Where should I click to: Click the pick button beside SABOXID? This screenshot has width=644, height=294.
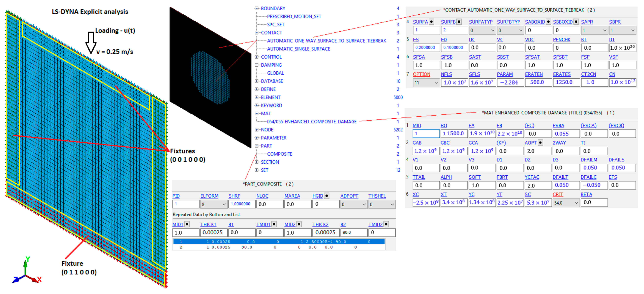[x=548, y=22]
